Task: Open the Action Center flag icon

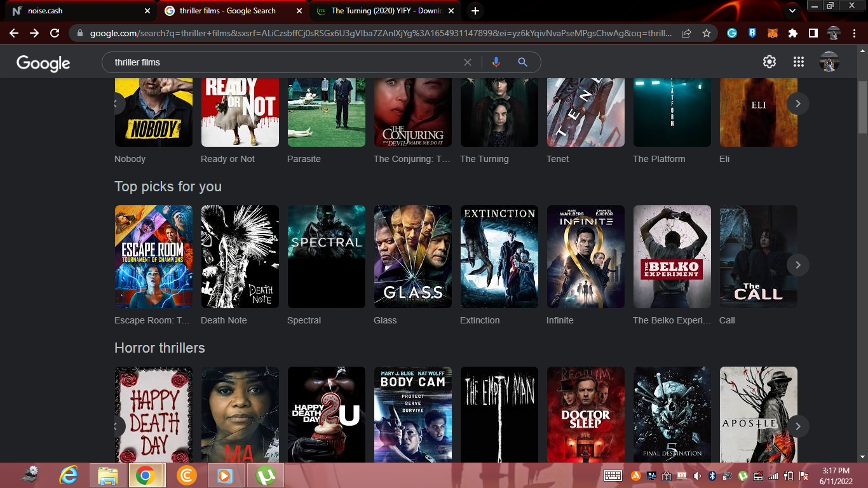Action: (804, 476)
